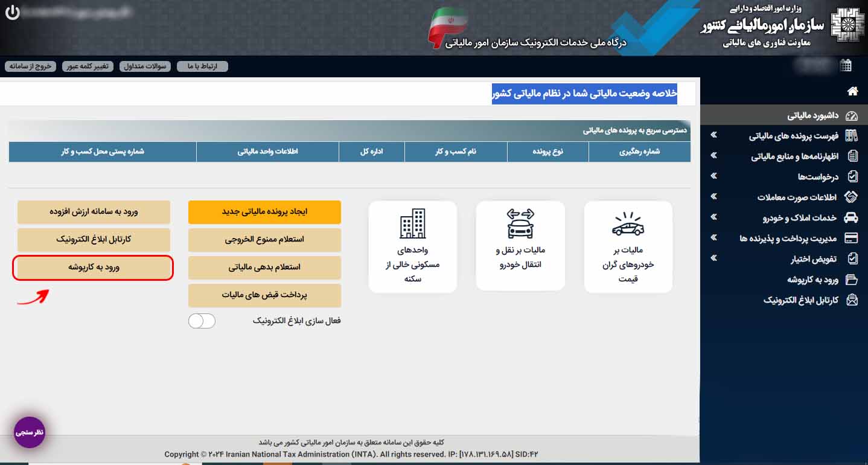
Task: Open the purple نظرسنجی survey button
Action: point(30,432)
